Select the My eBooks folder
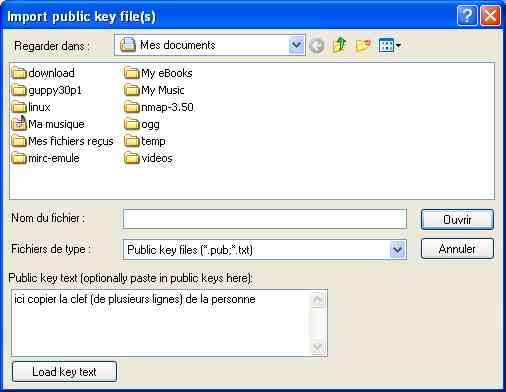 [158, 73]
